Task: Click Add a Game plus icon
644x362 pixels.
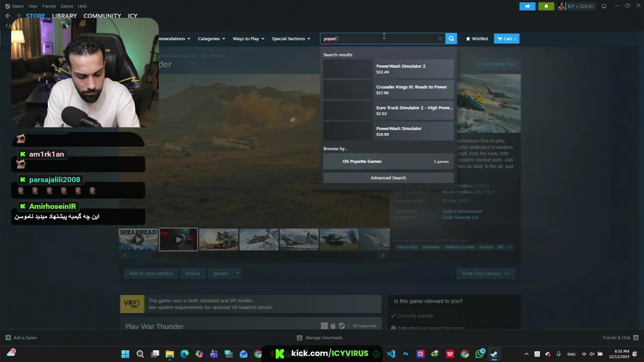Action: (8, 337)
